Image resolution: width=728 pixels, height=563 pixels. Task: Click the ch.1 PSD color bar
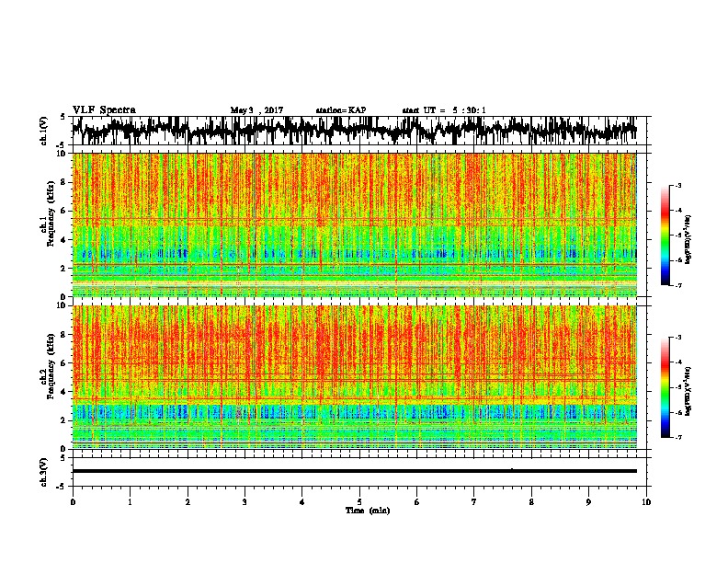click(665, 236)
